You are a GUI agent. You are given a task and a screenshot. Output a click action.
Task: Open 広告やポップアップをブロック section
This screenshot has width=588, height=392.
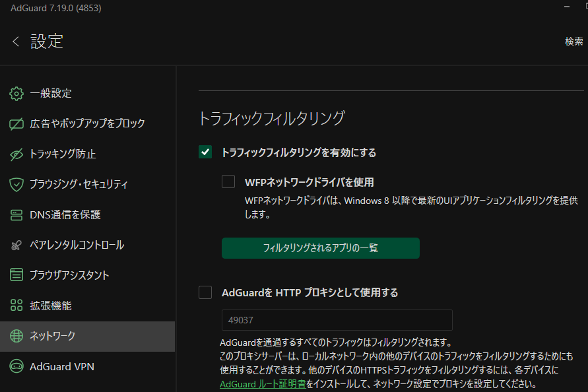point(87,124)
